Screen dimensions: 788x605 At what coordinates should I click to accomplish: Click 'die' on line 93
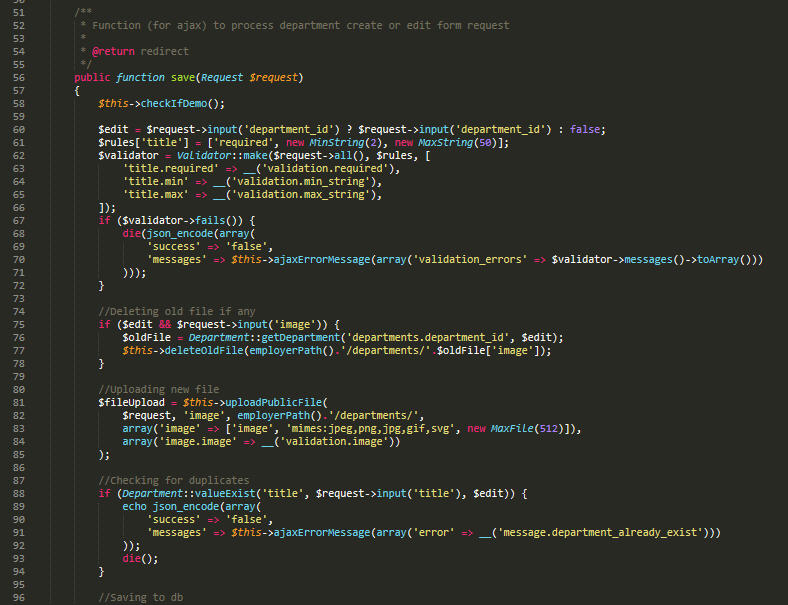click(x=132, y=559)
